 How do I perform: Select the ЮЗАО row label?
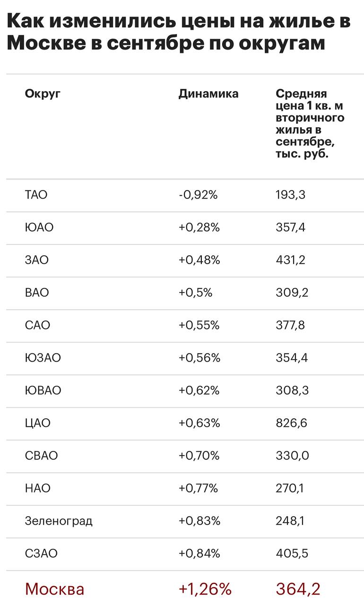pos(43,358)
